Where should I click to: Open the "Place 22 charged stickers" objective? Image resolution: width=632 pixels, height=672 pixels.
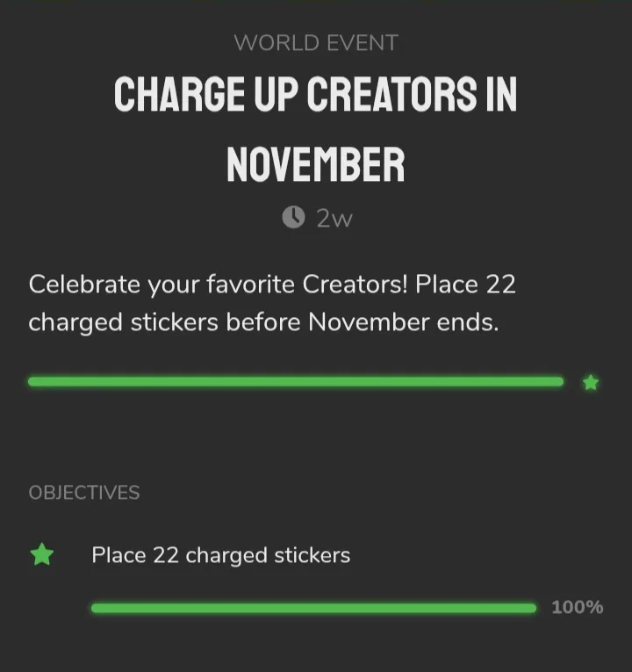220,555
